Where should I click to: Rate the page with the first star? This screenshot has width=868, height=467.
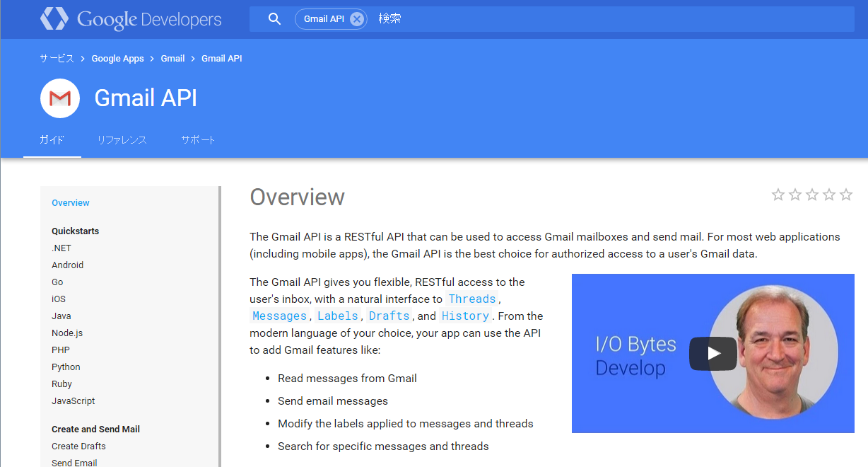click(x=778, y=195)
